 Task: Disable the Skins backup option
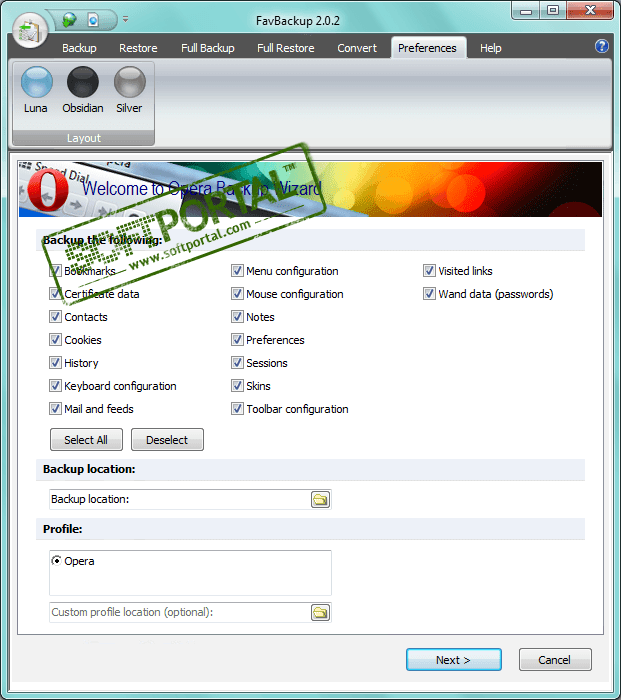[237, 386]
